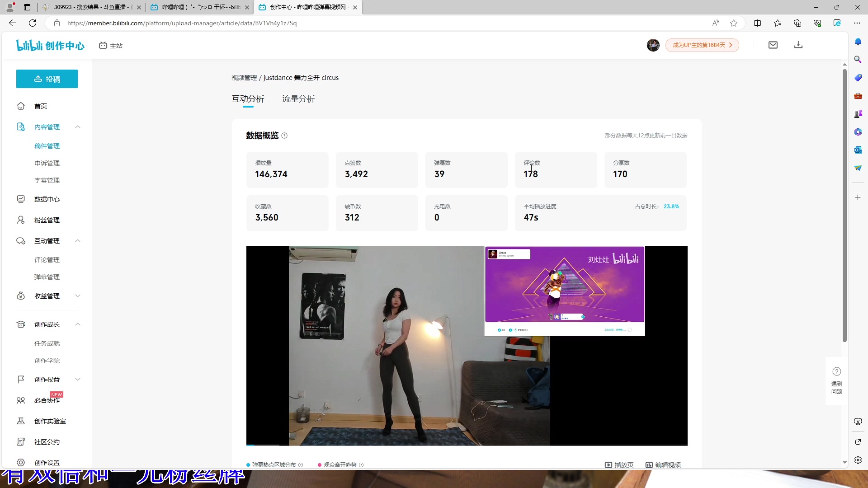This screenshot has height=488, width=868.
Task: Click the 平均播放进度 47s card
Action: [x=601, y=213]
